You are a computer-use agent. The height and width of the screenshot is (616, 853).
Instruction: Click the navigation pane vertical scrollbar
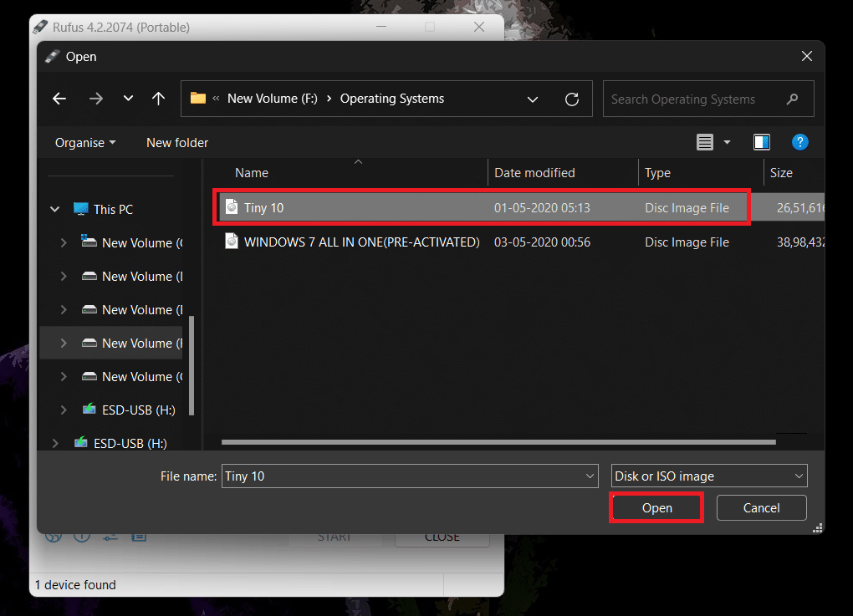[x=191, y=366]
